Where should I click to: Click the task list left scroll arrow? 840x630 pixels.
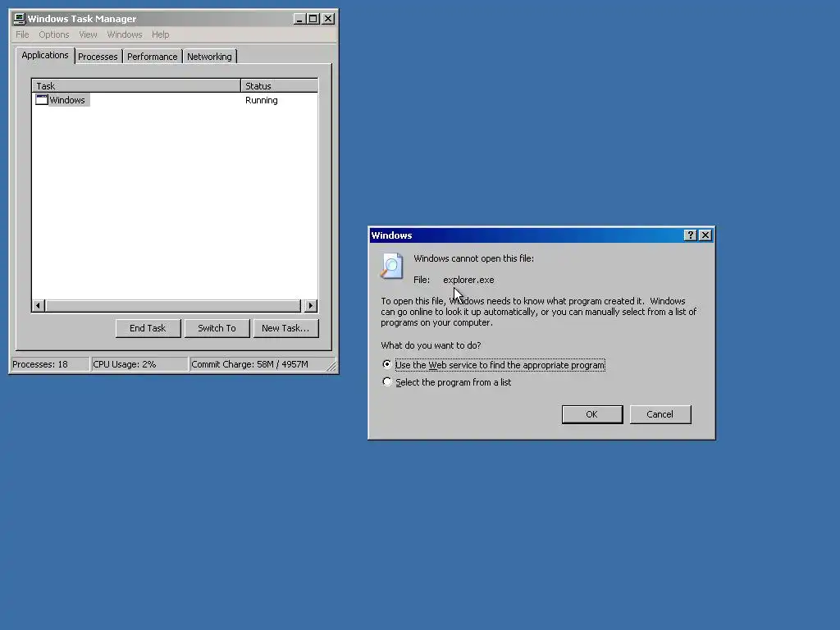38,306
